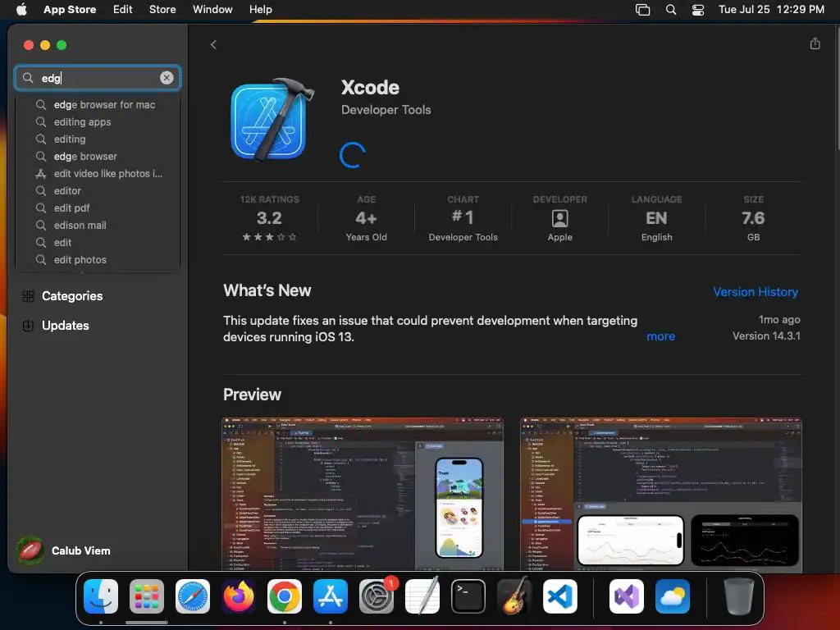
Task: Open the Categories grid icon in sidebar
Action: 29,296
